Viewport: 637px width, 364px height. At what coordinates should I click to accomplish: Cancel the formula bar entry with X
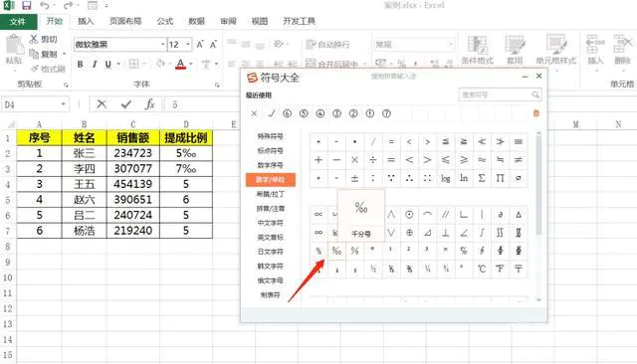click(x=102, y=104)
